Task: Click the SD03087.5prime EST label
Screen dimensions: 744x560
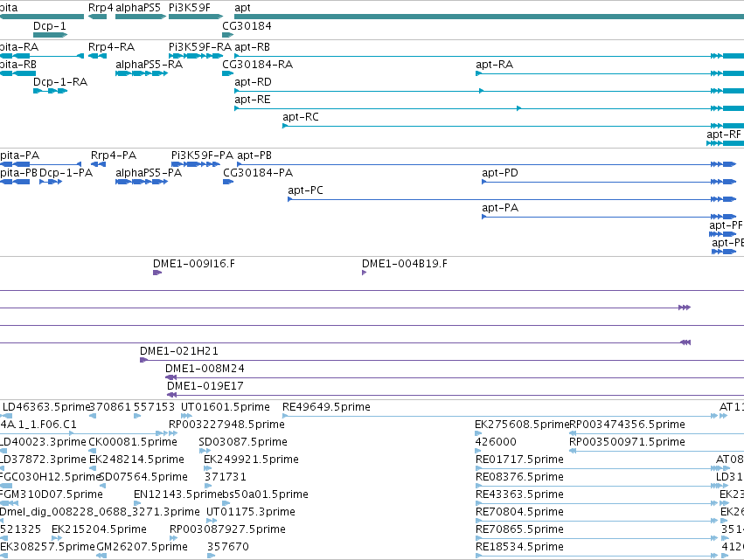Action: pos(243,442)
